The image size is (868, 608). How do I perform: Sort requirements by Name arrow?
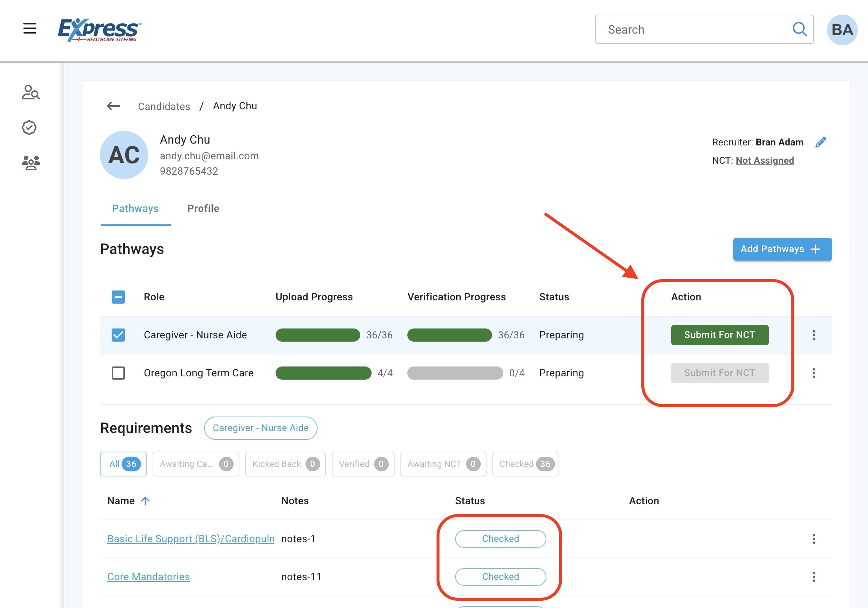(x=145, y=501)
